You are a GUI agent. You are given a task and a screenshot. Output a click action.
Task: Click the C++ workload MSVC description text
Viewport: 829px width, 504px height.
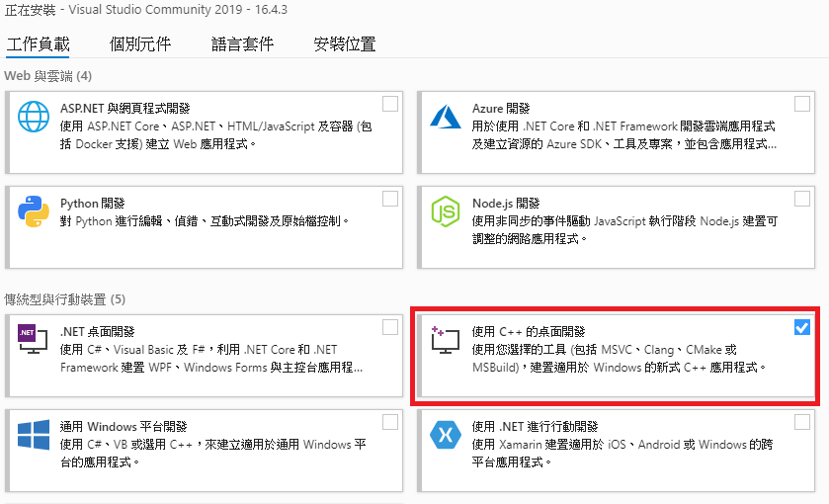tap(619, 359)
